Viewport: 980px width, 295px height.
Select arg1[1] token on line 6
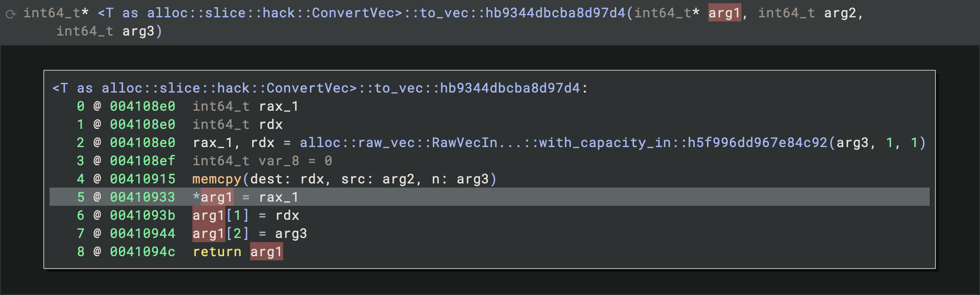[221, 216]
